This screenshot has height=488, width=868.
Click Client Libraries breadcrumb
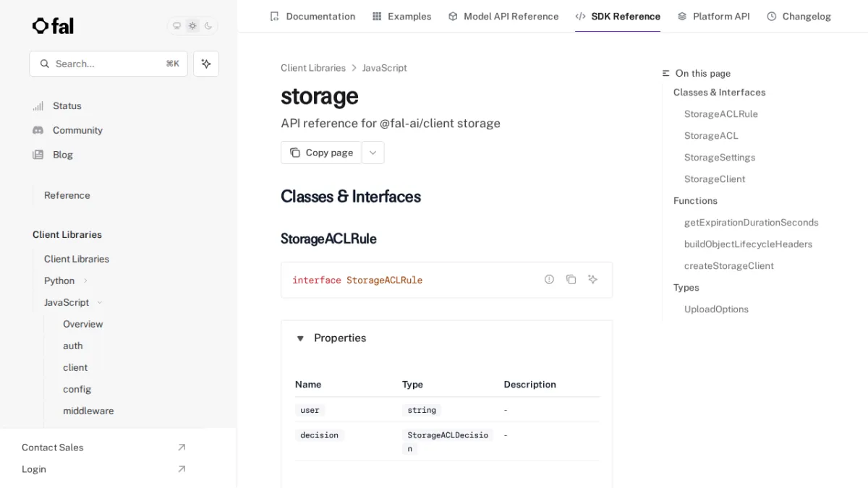[x=313, y=68]
